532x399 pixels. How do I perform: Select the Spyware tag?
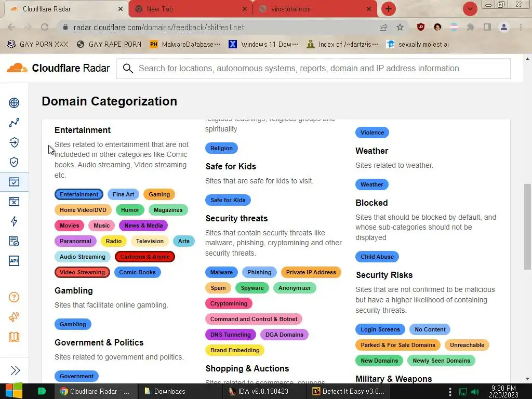point(252,288)
